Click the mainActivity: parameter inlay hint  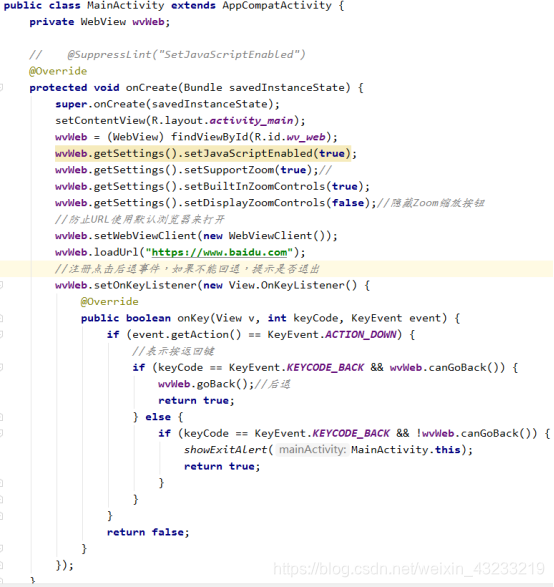coord(313,450)
